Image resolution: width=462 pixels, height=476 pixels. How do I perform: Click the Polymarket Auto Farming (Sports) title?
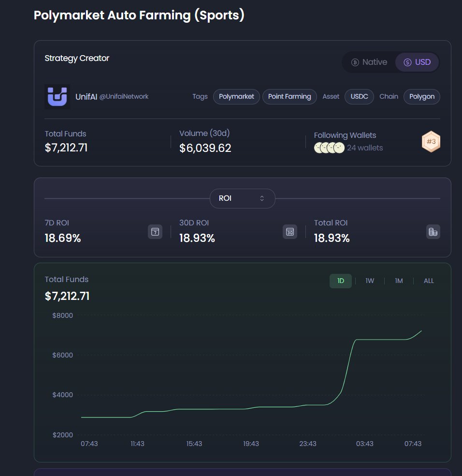click(x=139, y=15)
